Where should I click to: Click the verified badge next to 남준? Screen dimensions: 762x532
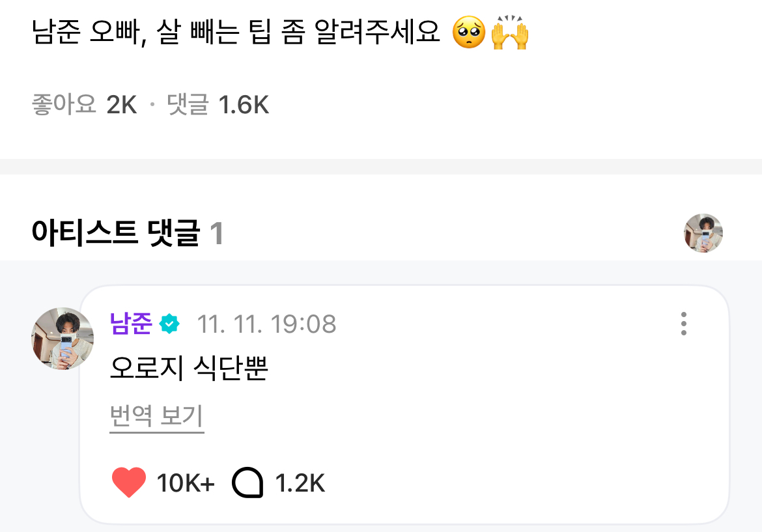pos(170,324)
